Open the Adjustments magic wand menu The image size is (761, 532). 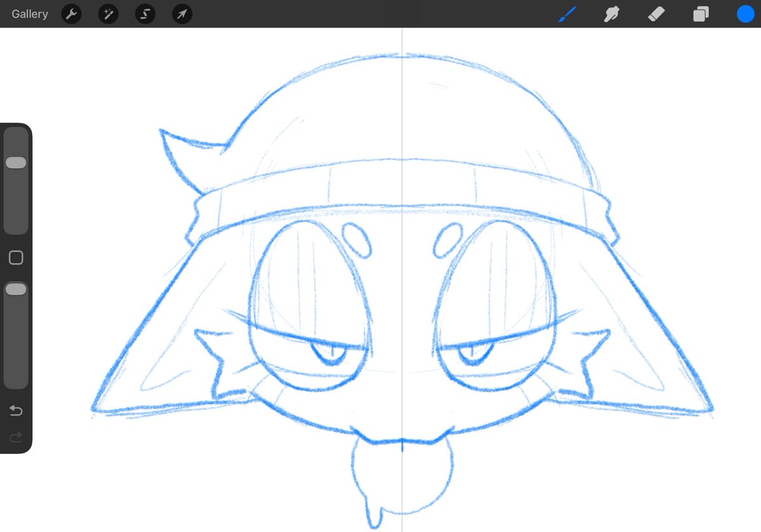[109, 14]
